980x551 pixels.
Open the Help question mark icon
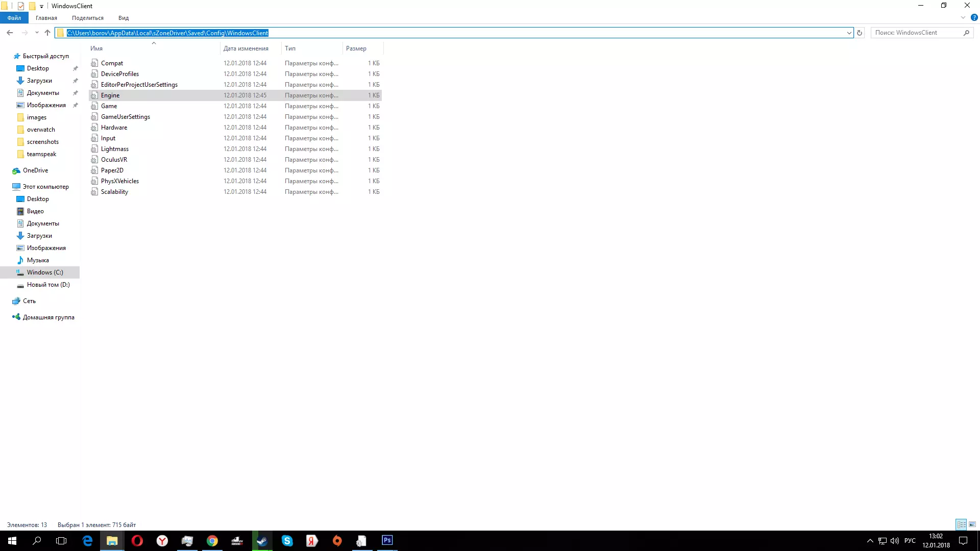pos(974,17)
